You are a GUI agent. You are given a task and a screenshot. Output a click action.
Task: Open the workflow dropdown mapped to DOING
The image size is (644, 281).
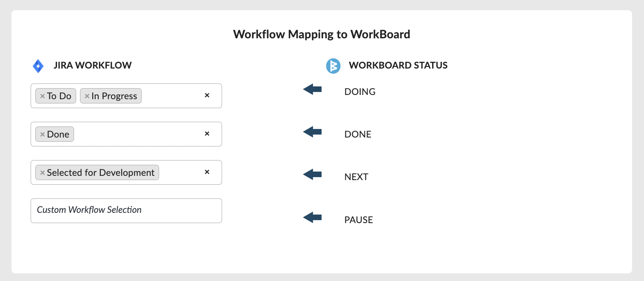point(126,96)
